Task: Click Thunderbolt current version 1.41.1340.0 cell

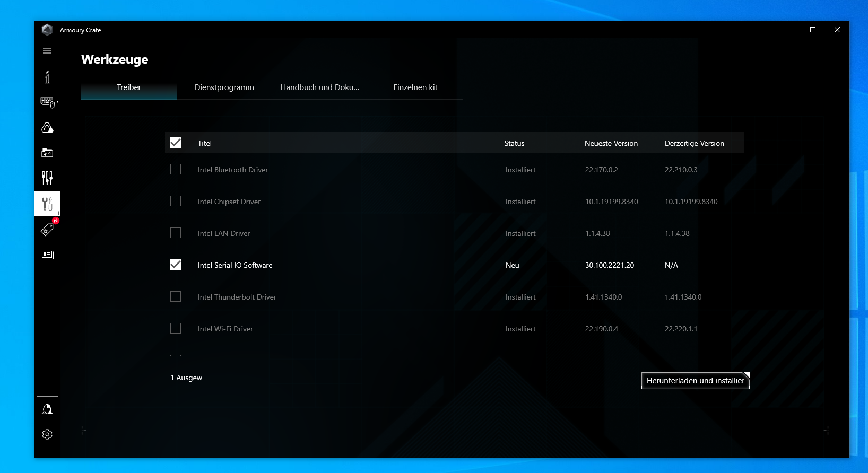Action: (x=683, y=297)
